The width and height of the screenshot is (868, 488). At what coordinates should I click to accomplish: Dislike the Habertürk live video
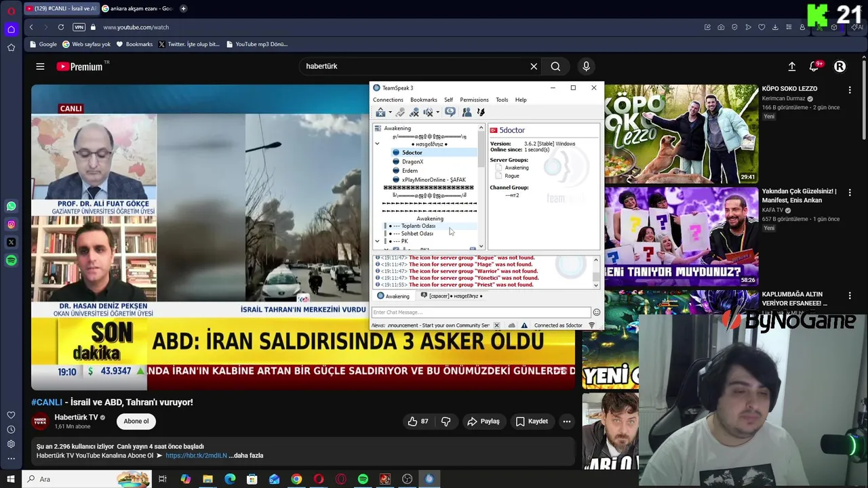[x=446, y=421]
